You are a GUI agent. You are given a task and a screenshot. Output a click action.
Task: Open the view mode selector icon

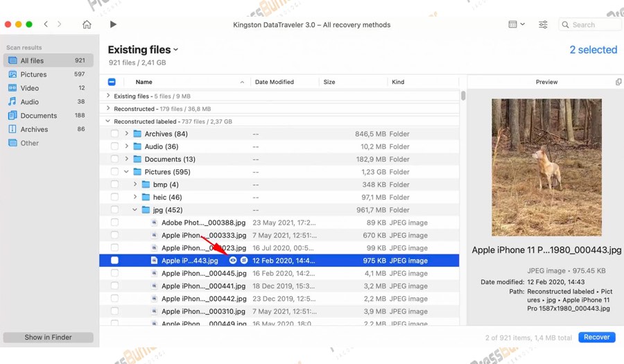pyautogui.click(x=516, y=24)
